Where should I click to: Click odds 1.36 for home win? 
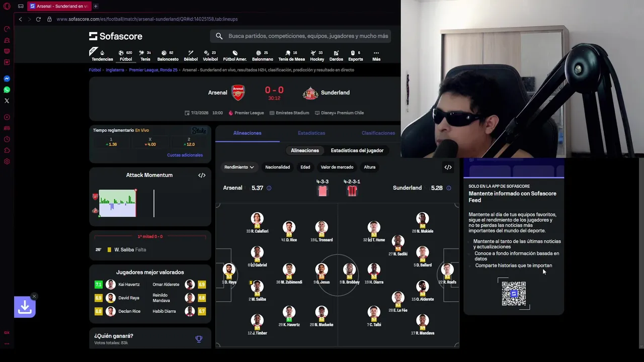tap(111, 142)
